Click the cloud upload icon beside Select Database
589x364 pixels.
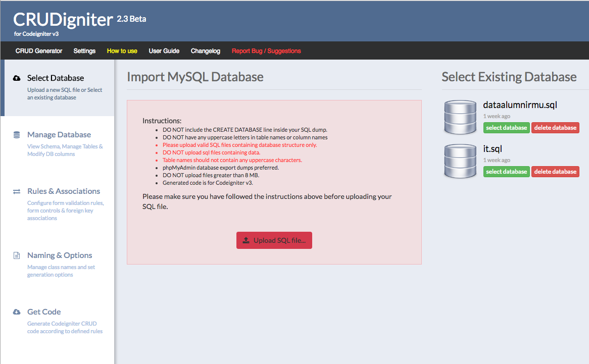click(x=17, y=78)
